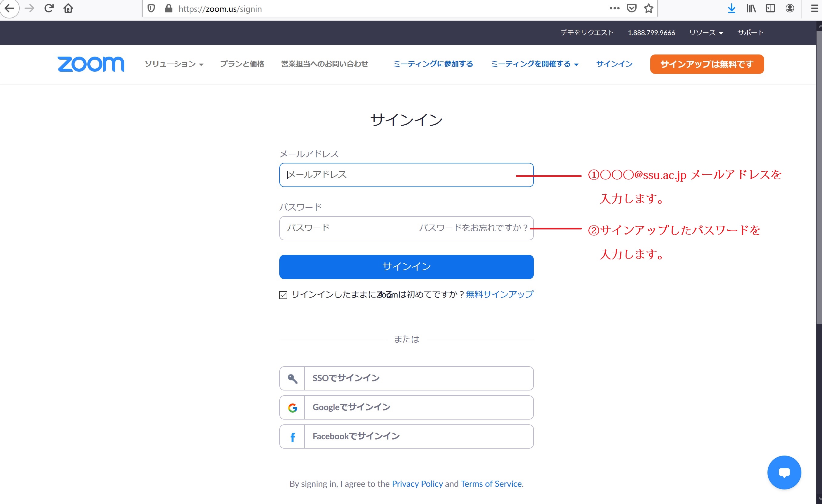Click the padlock site security icon
Image resolution: width=822 pixels, height=504 pixels.
[x=169, y=9]
